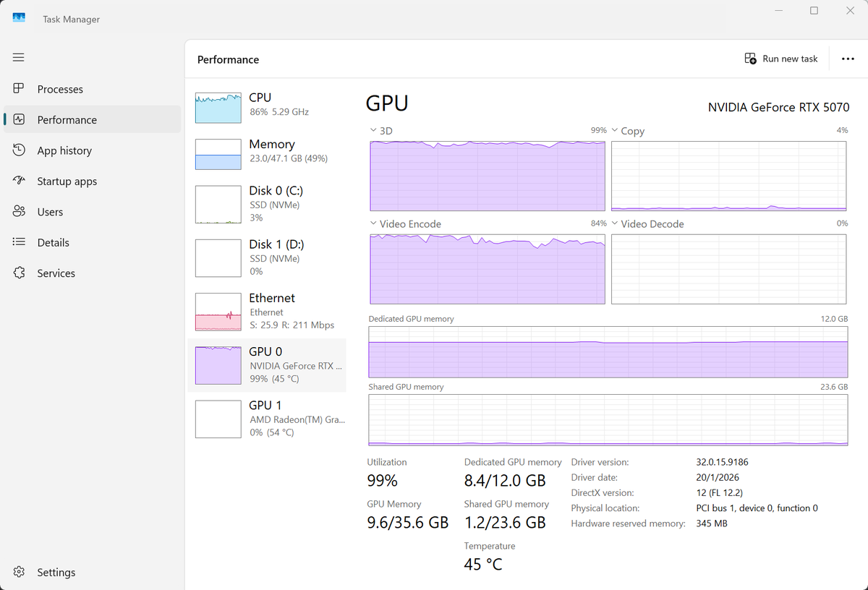Click the Video Decode graph
868x590 pixels.
pyautogui.click(x=729, y=269)
